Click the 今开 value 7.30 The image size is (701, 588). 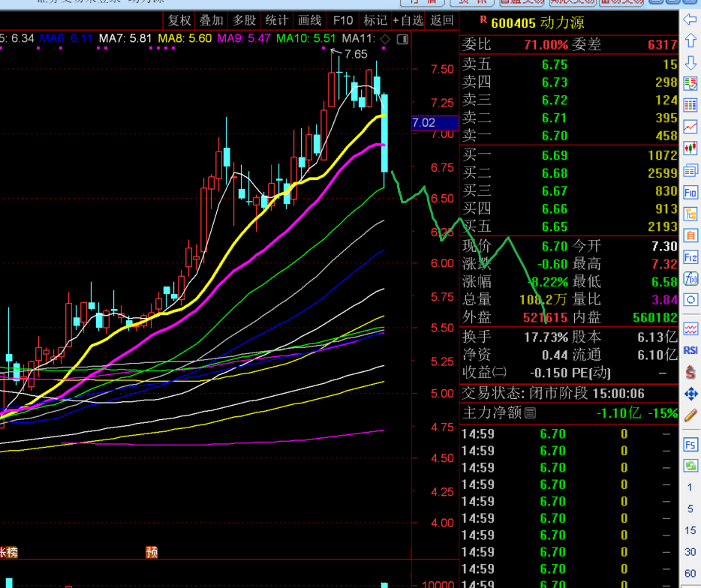pyautogui.click(x=664, y=246)
